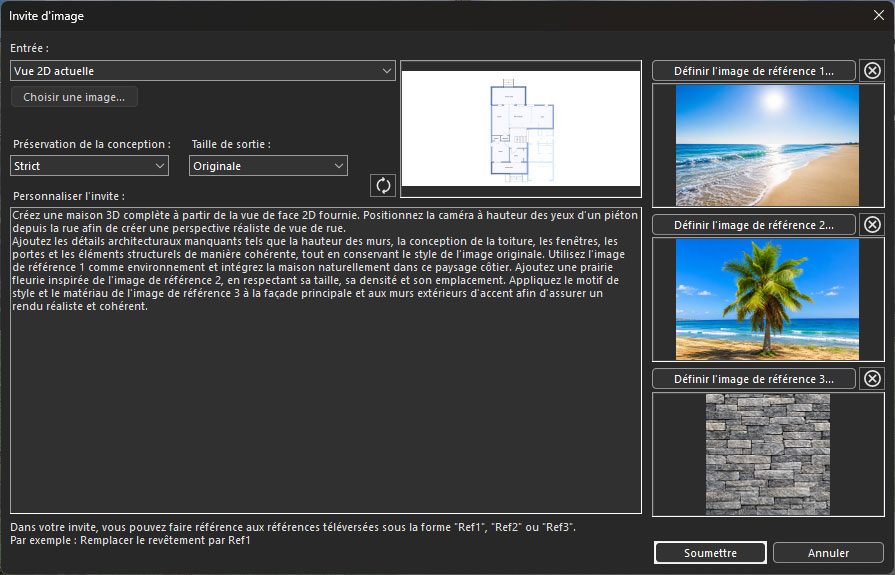Click Définir l'image de référence 2 button
Image resolution: width=895 pixels, height=575 pixels.
click(x=753, y=225)
